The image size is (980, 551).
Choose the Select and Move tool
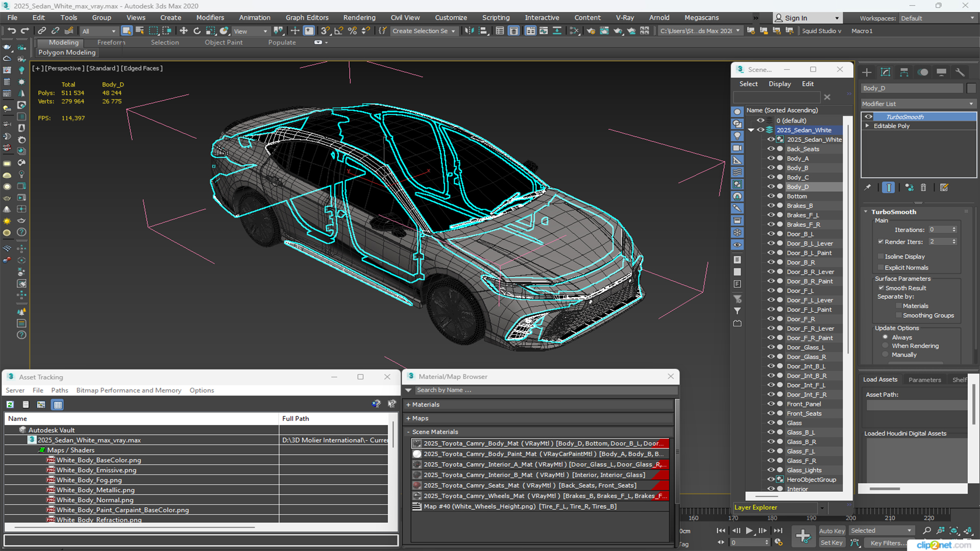click(x=184, y=31)
